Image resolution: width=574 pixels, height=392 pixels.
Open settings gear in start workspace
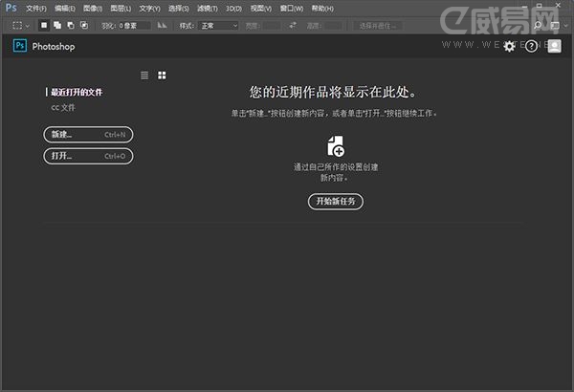click(509, 46)
